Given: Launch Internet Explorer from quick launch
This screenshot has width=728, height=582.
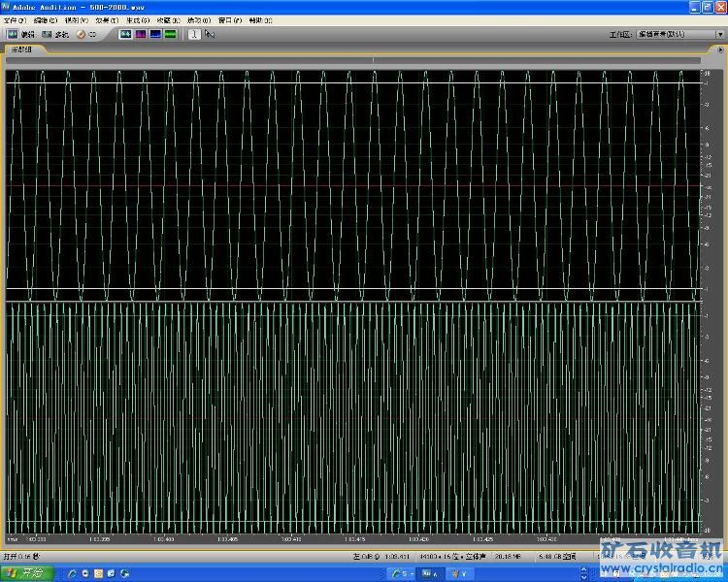Looking at the screenshot, I should [x=72, y=573].
